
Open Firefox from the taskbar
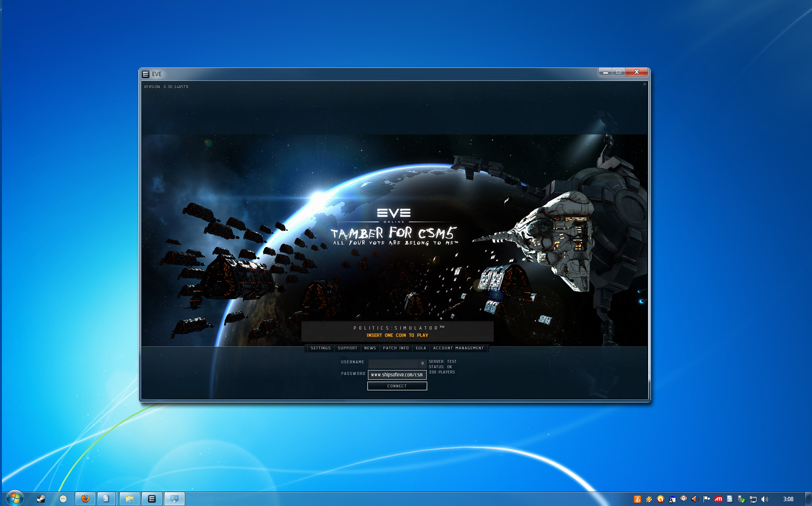coord(85,499)
